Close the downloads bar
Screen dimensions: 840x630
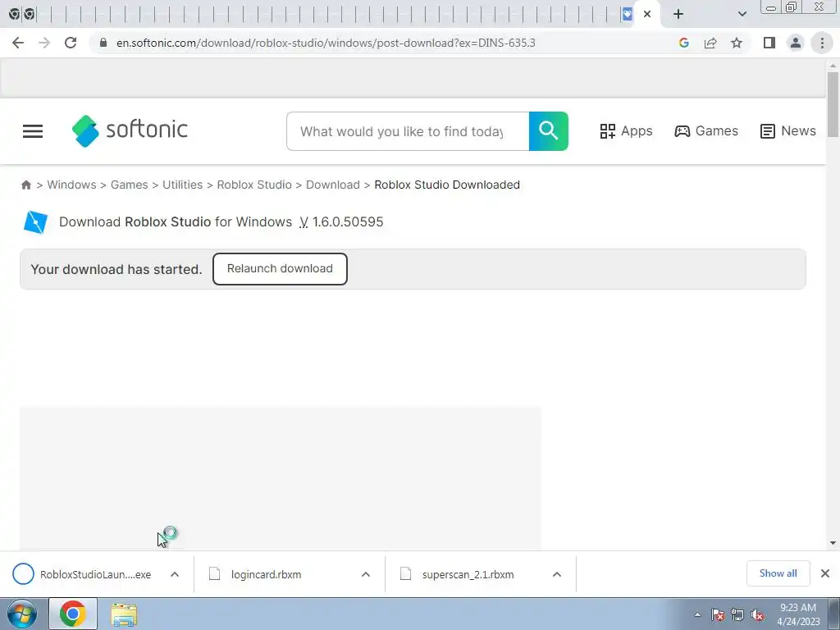coord(825,573)
